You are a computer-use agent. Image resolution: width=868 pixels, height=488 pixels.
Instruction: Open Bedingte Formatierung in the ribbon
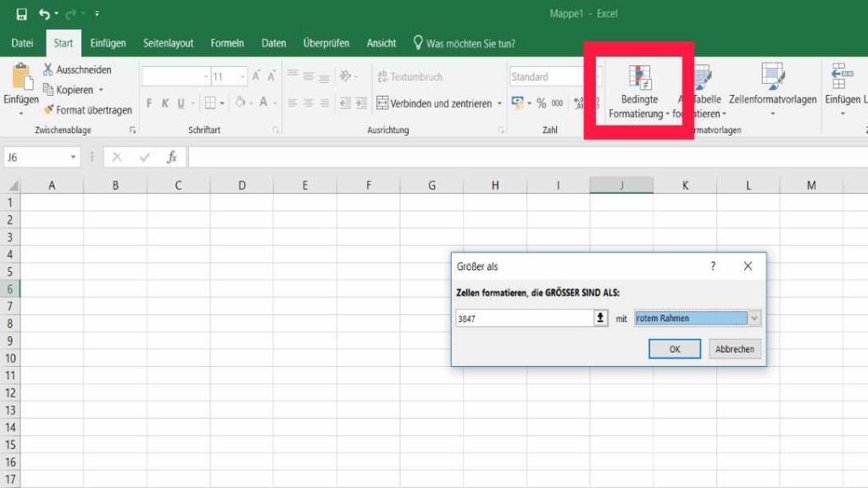(639, 91)
